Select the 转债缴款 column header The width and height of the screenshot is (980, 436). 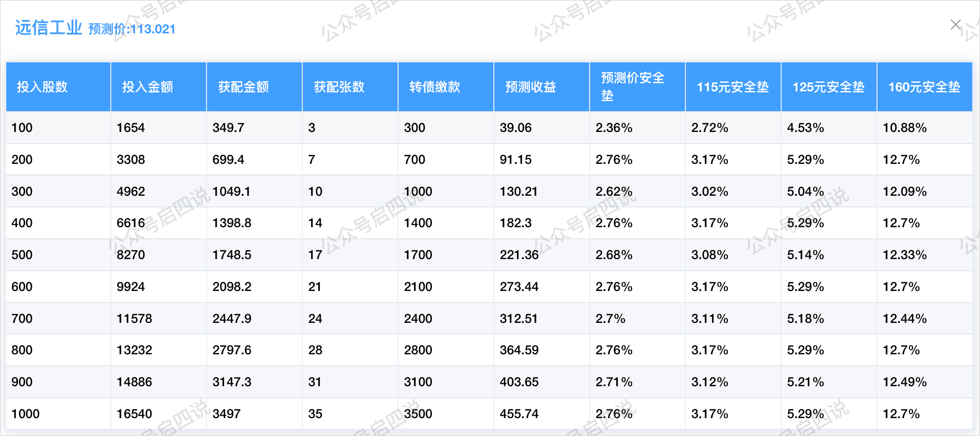click(435, 87)
